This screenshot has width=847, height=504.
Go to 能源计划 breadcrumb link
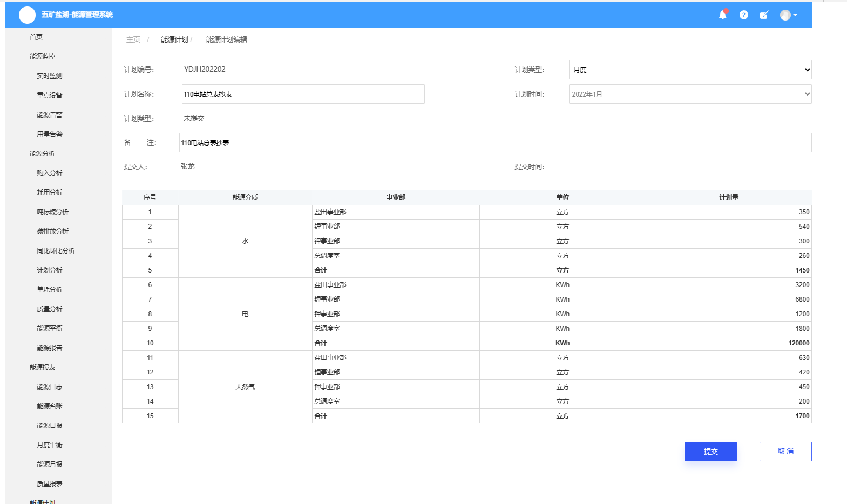click(174, 39)
